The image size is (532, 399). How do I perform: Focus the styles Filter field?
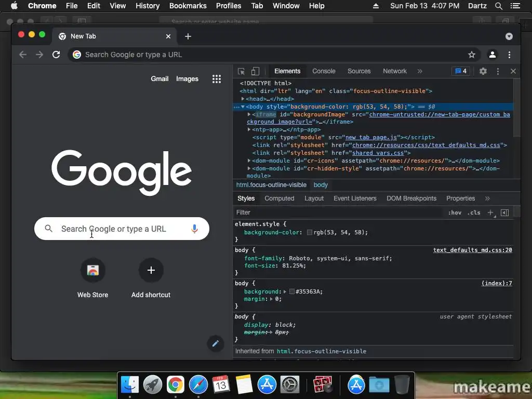339,212
